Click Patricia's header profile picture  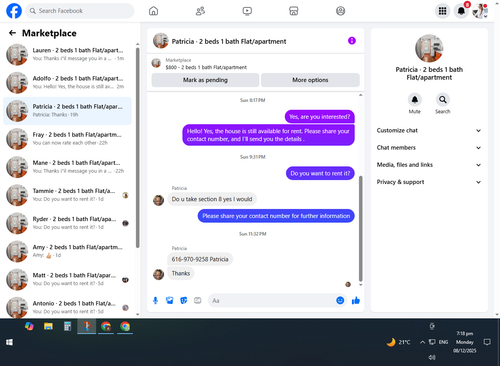point(161,41)
